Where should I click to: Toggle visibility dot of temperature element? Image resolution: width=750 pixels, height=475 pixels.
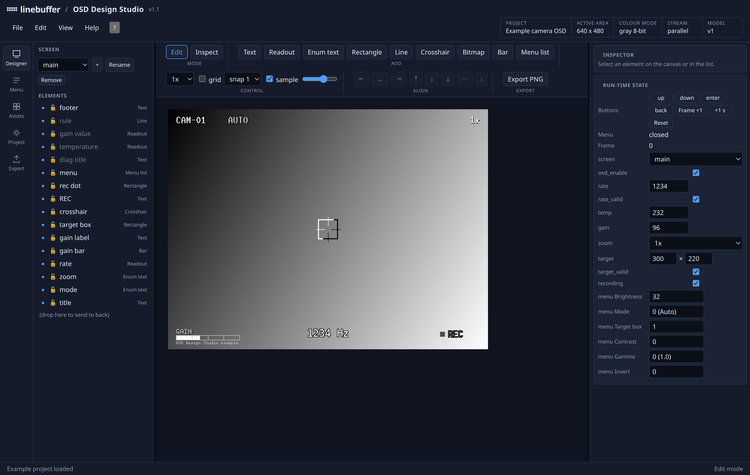click(x=43, y=147)
